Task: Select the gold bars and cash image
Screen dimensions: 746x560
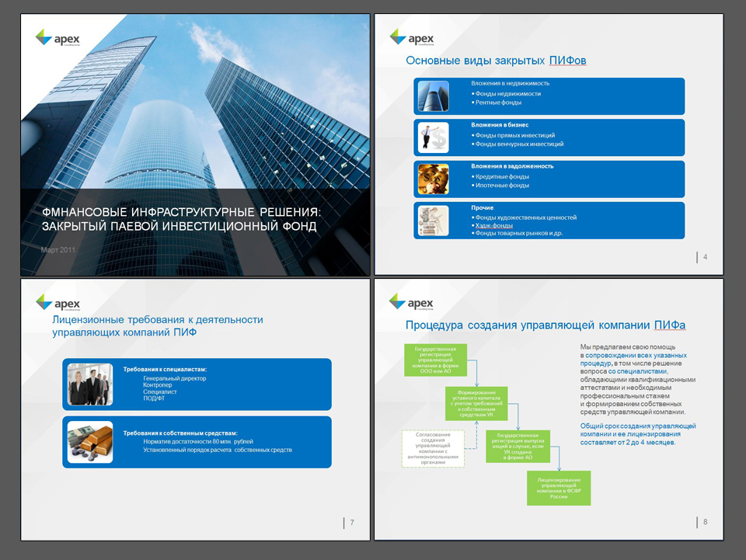Action: [90, 442]
